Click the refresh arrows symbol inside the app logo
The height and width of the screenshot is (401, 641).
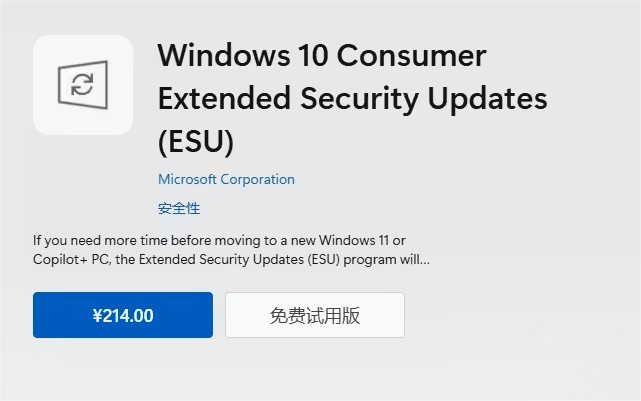coord(83,85)
